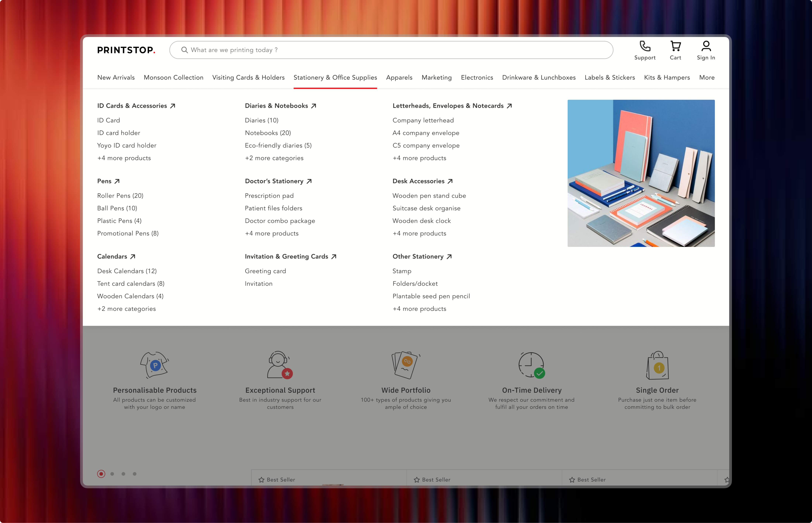Screen dimensions: 812x523
Task: Expand +4 more products under Other Stationery
Action: 420,309
